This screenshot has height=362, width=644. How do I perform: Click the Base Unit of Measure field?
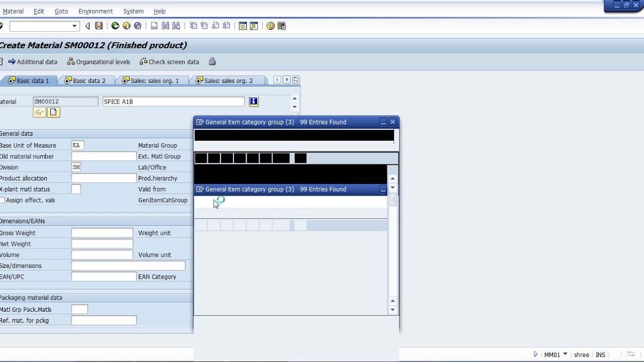(x=77, y=145)
